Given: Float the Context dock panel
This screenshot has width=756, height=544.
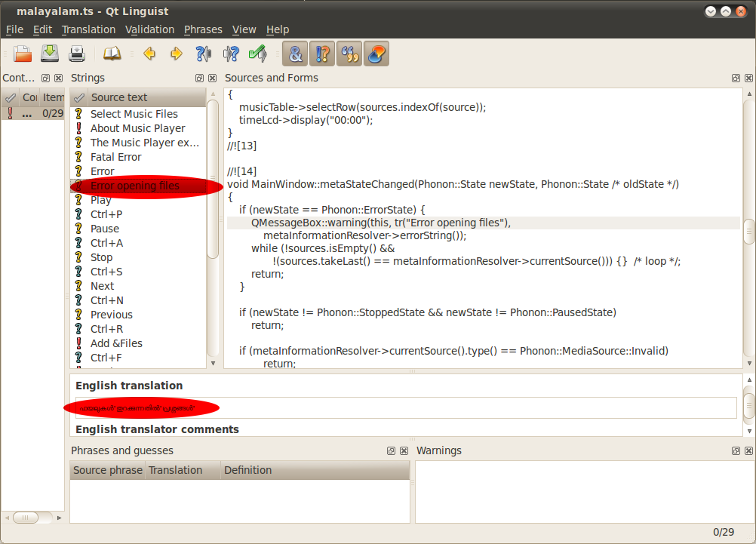Looking at the screenshot, I should pos(46,78).
